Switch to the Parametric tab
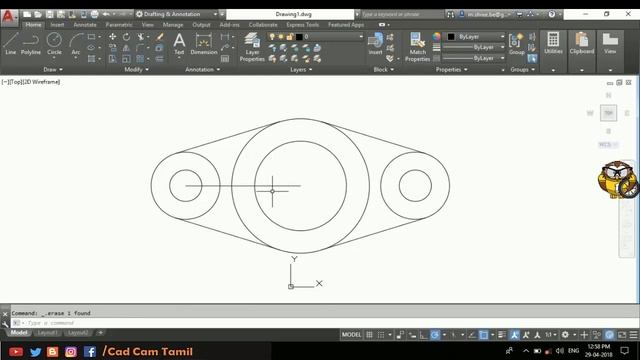 tap(119, 25)
